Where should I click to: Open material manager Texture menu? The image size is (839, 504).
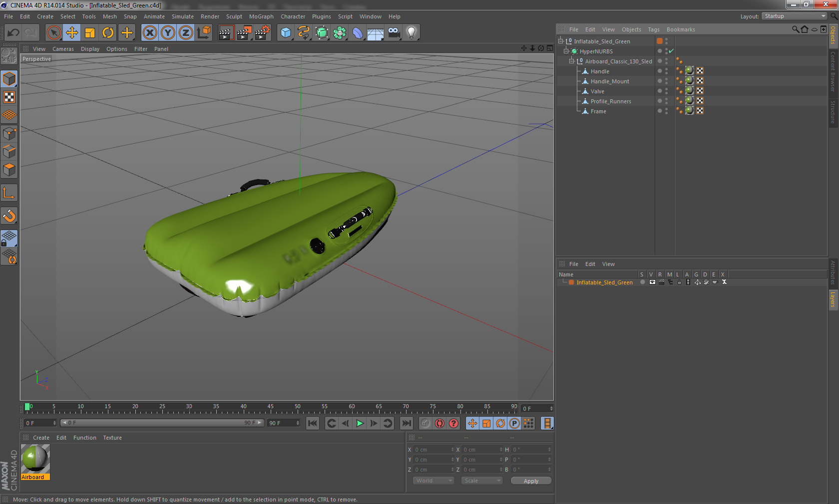coord(112,438)
